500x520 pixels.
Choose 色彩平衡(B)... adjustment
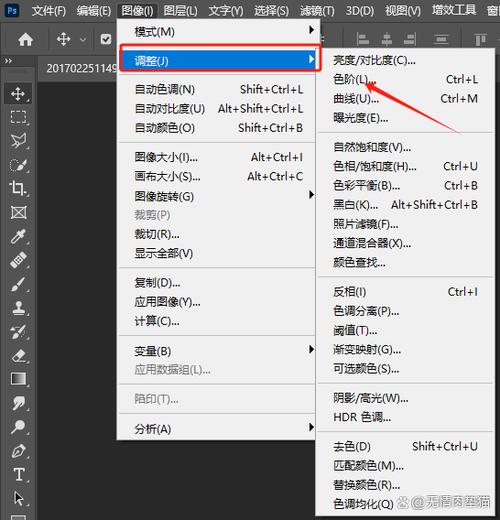click(x=405, y=185)
